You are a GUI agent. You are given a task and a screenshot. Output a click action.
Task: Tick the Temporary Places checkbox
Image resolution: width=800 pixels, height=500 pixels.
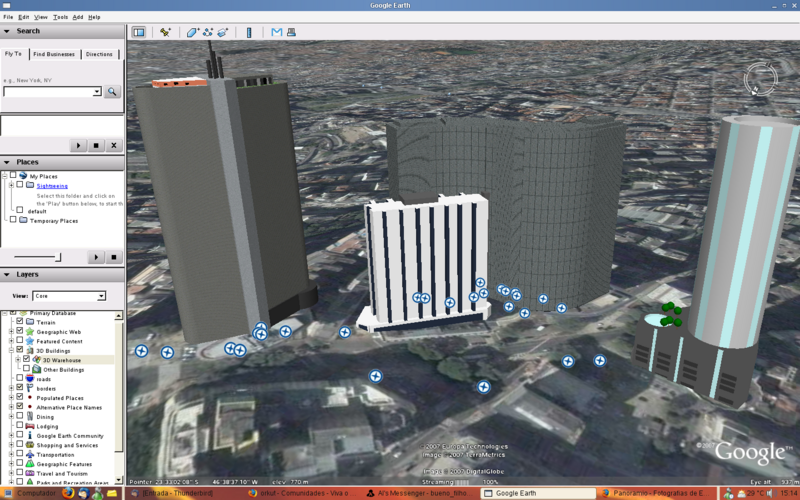(13, 219)
